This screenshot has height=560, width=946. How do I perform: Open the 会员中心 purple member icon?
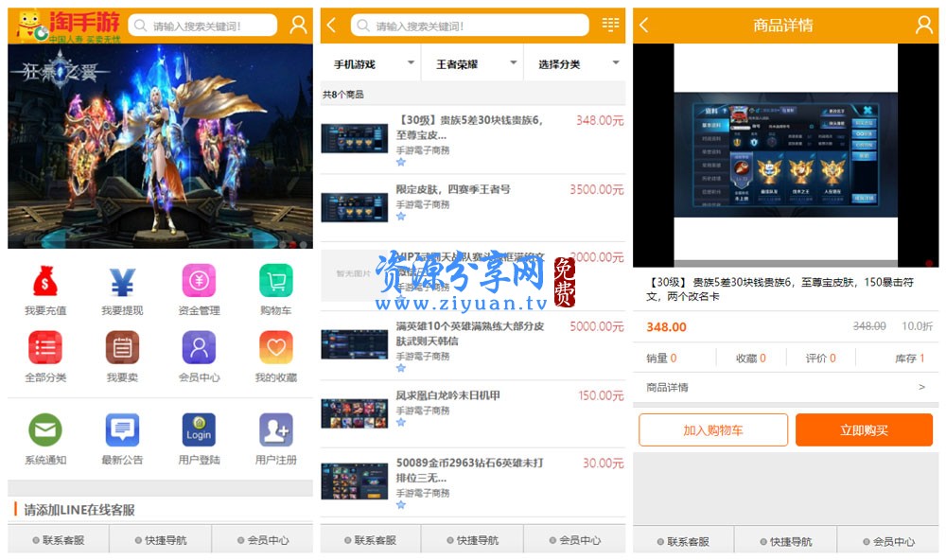199,347
